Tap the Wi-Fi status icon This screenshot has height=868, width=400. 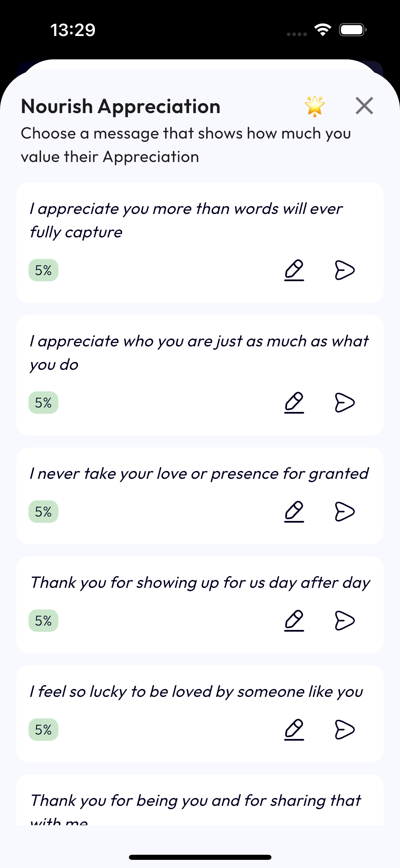[323, 30]
